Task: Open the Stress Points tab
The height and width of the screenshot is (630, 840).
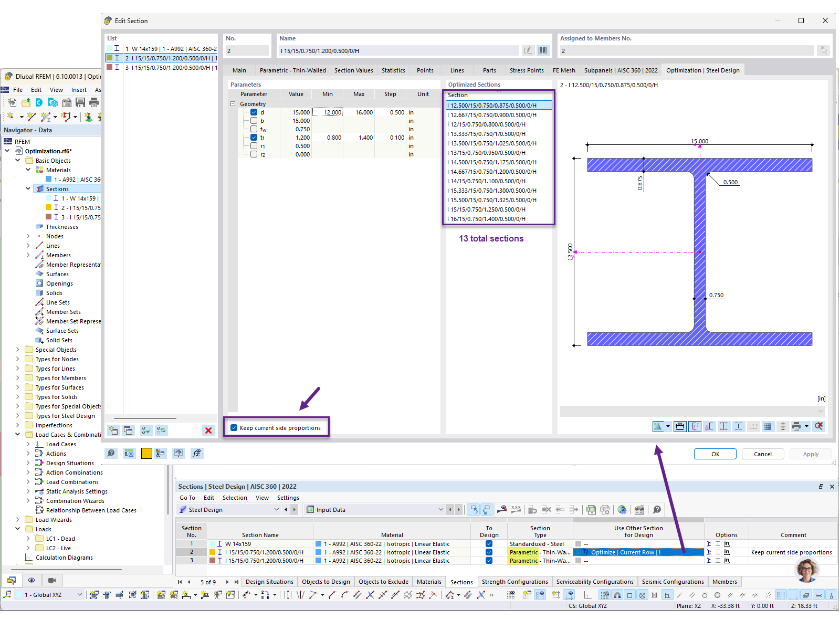Action: coord(527,70)
